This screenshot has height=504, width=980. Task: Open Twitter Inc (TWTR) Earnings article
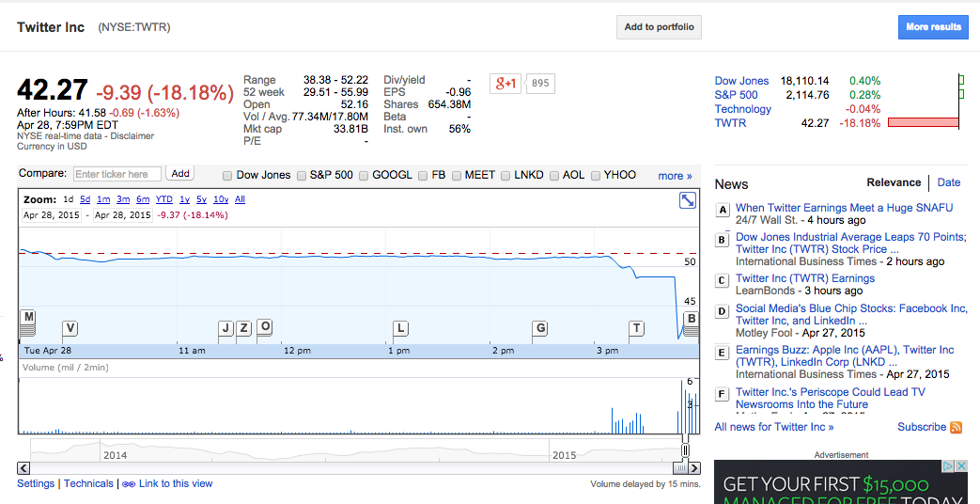pyautogui.click(x=805, y=278)
